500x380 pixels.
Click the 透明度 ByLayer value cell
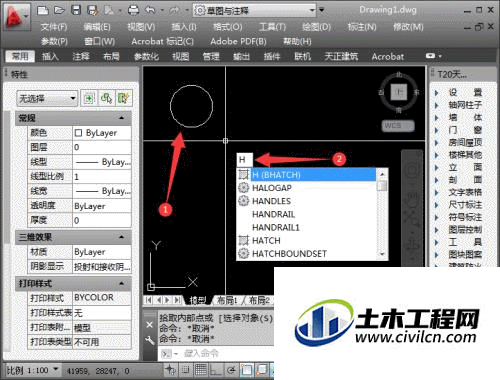(102, 206)
